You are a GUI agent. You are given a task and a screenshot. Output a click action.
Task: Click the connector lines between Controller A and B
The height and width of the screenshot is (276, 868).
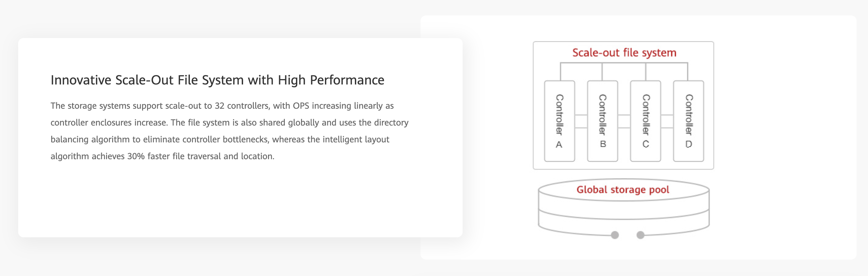coord(581,121)
